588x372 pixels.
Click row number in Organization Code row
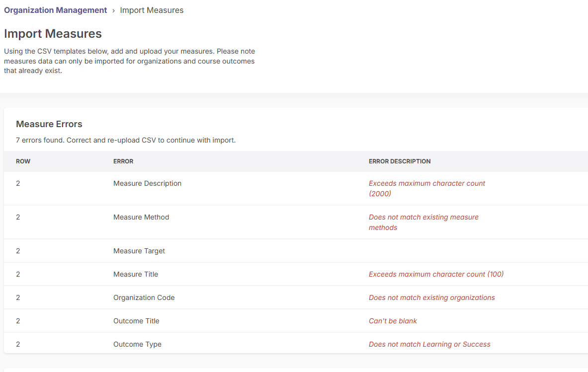[18, 298]
